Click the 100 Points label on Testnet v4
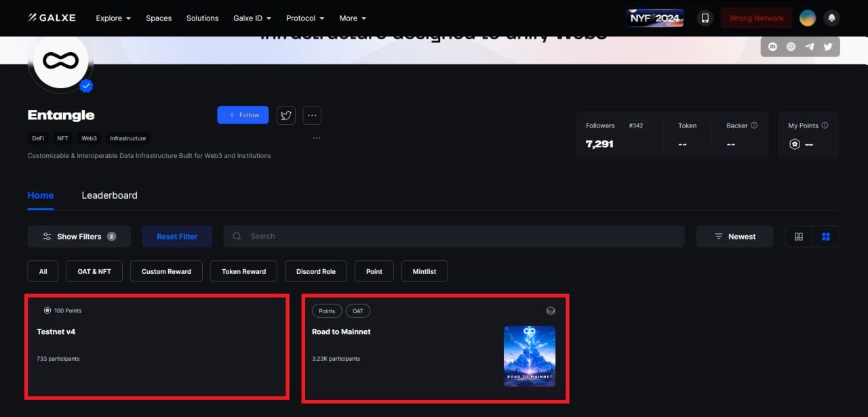 coord(62,311)
